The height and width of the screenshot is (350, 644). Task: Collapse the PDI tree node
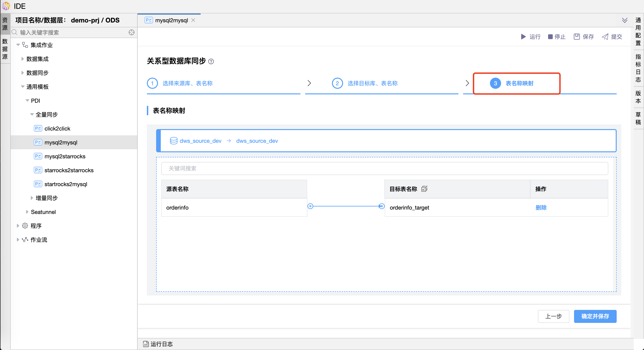point(27,101)
